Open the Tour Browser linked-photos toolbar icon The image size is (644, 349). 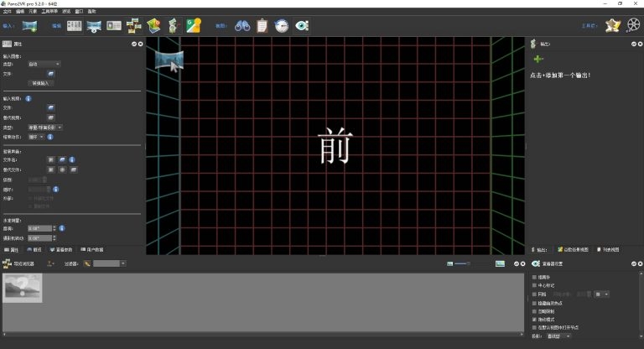pyautogui.click(x=134, y=26)
